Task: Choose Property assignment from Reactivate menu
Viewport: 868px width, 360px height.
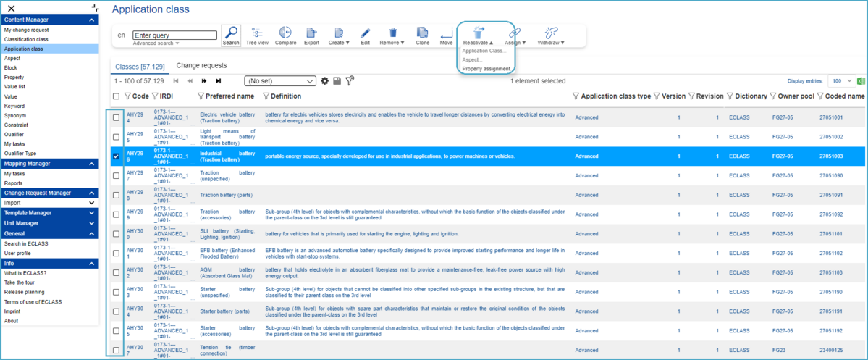Action: click(x=486, y=69)
